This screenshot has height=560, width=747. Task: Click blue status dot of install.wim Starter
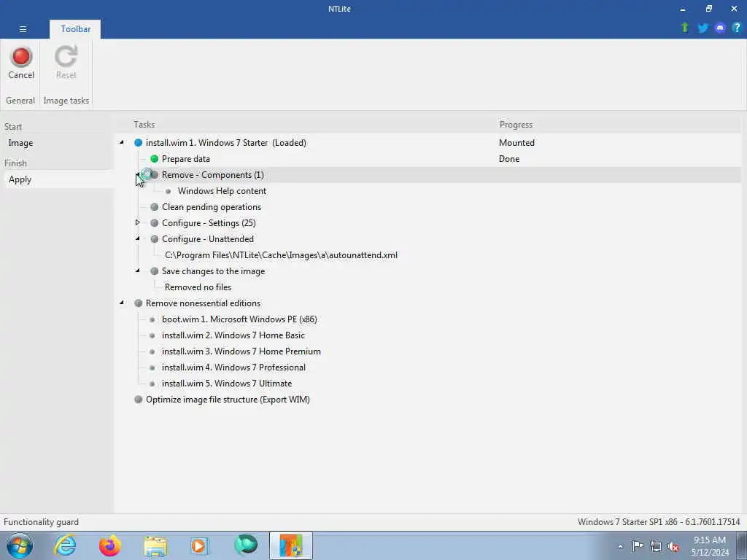138,142
